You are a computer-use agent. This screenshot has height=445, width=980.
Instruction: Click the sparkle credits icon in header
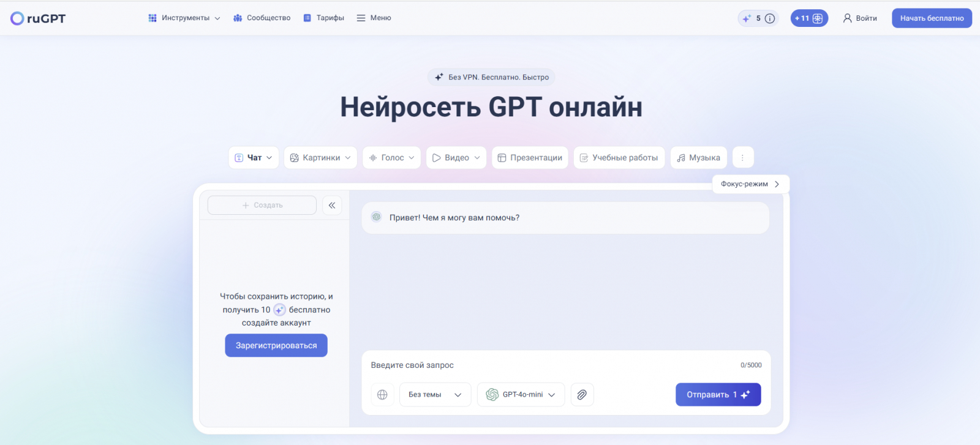[x=747, y=18]
